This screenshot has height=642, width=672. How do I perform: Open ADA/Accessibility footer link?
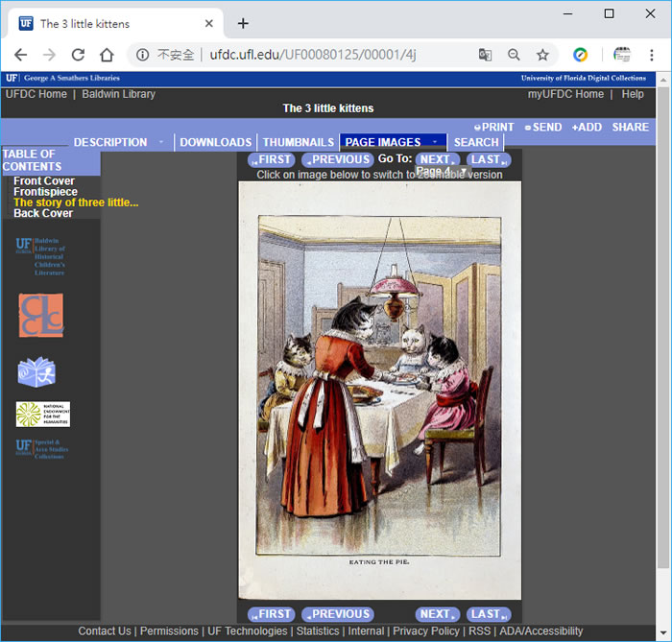(540, 631)
